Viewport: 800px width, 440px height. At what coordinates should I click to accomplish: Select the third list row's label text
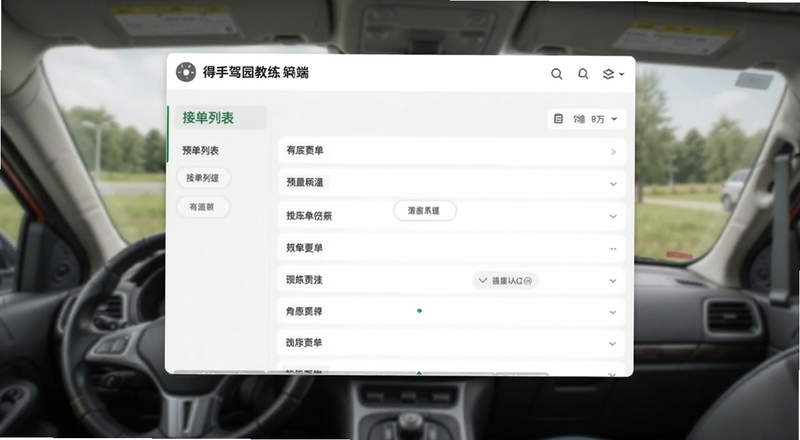(x=309, y=216)
